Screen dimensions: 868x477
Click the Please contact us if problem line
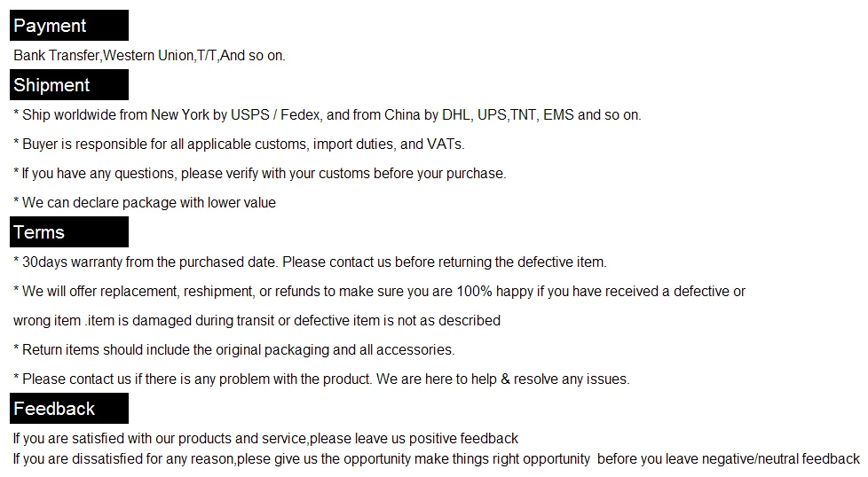[x=321, y=379]
